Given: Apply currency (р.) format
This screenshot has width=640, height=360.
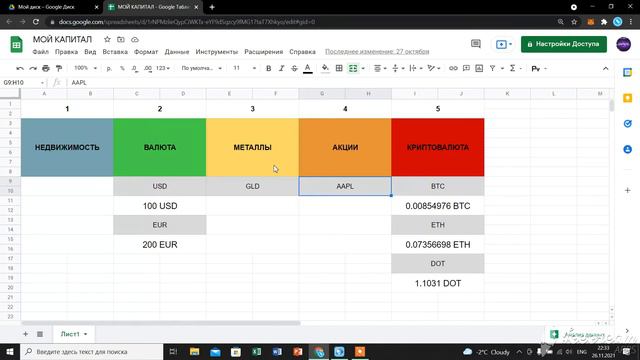Looking at the screenshot, I should click(x=109, y=69).
